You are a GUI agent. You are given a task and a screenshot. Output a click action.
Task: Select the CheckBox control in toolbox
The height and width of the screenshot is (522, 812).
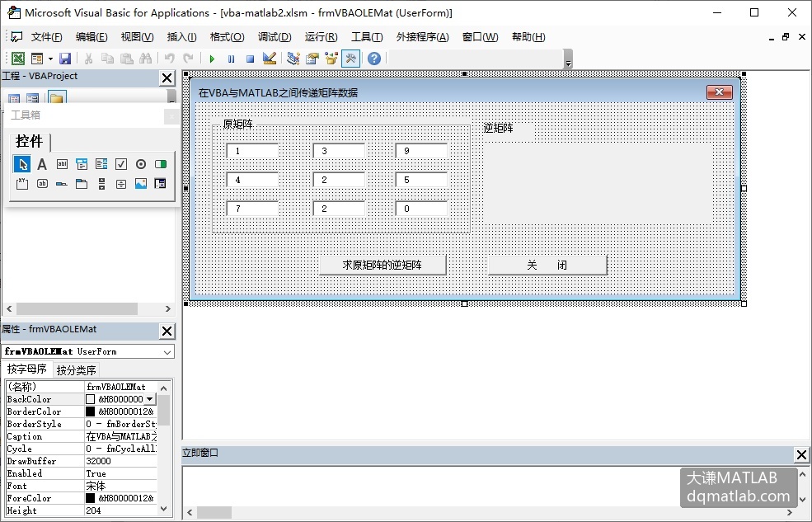pos(120,164)
